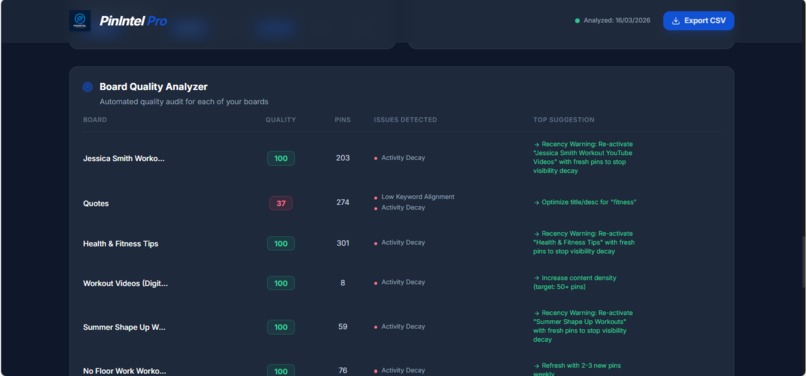Image resolution: width=806 pixels, height=376 pixels.
Task: Select the Jessica Smith Worko... board row
Action: pos(401,158)
